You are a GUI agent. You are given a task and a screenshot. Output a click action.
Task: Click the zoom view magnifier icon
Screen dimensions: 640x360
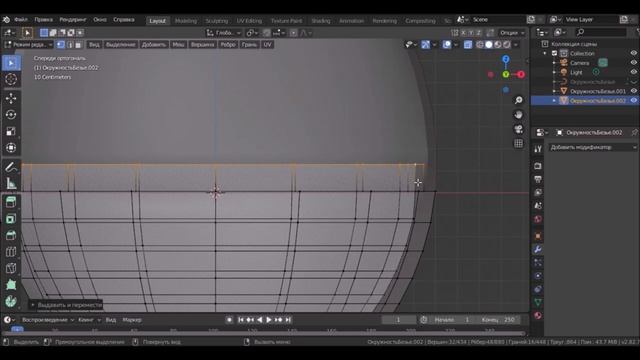coord(518,100)
